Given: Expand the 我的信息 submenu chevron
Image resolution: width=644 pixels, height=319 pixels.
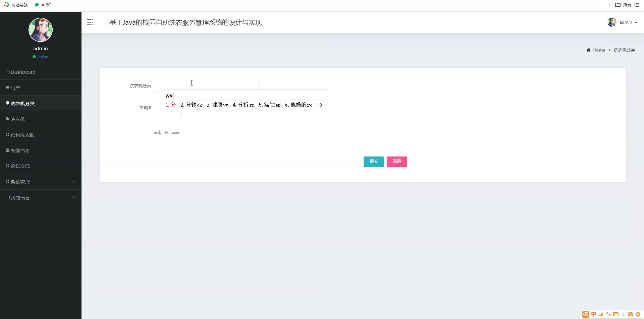Looking at the screenshot, I should [73, 197].
